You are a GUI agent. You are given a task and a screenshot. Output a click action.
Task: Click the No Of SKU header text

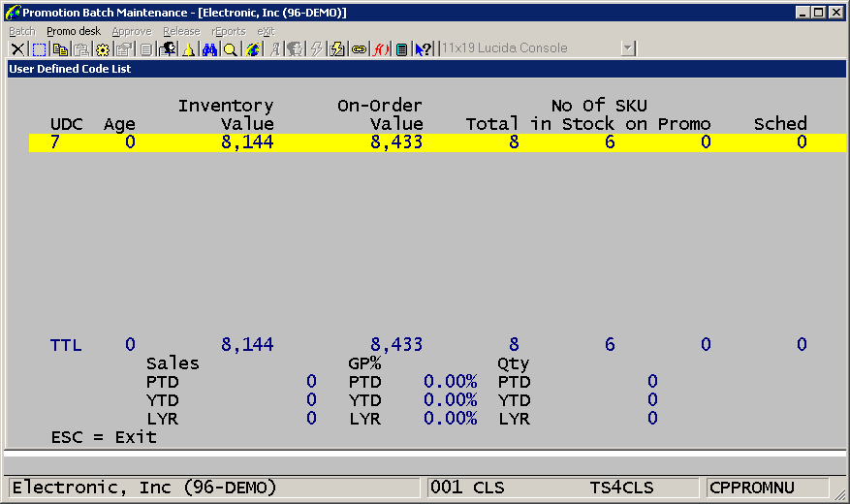599,105
